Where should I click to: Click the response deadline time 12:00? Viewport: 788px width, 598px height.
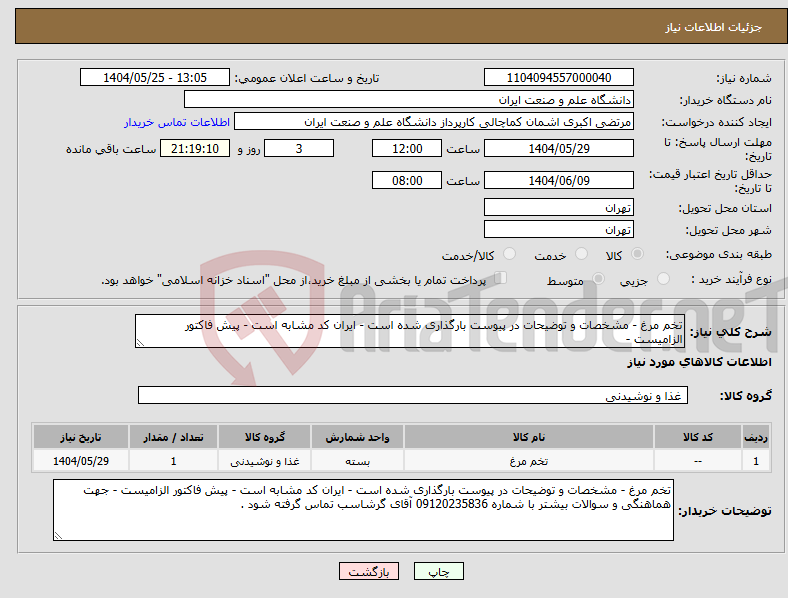[407, 148]
